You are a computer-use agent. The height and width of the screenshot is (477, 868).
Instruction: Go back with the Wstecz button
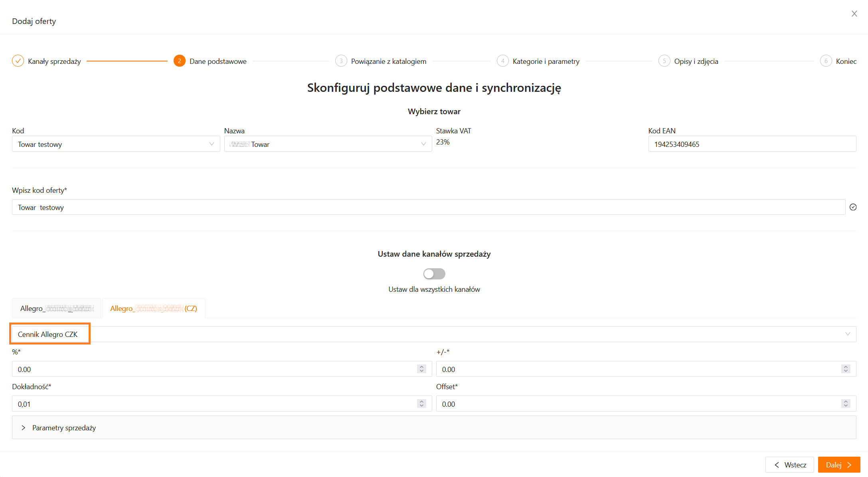(789, 465)
